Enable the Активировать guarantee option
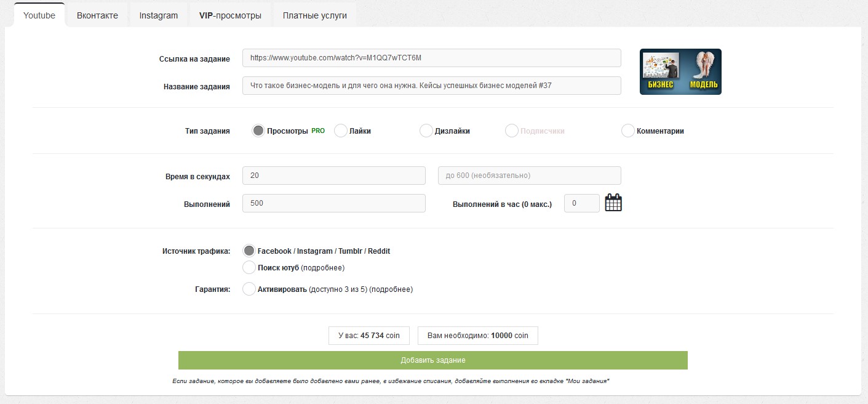Image resolution: width=868 pixels, height=404 pixels. (249, 289)
